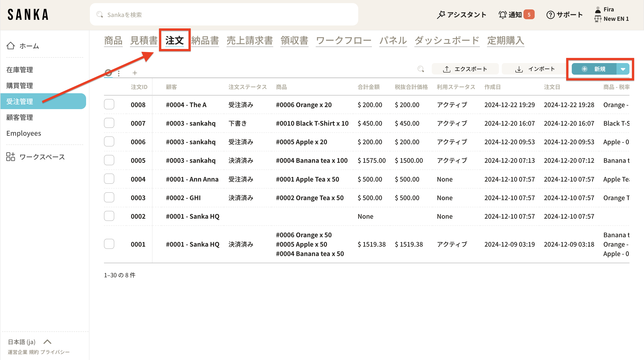The height and width of the screenshot is (360, 644).
Task: Open the 売上請求書 tab
Action: click(250, 40)
